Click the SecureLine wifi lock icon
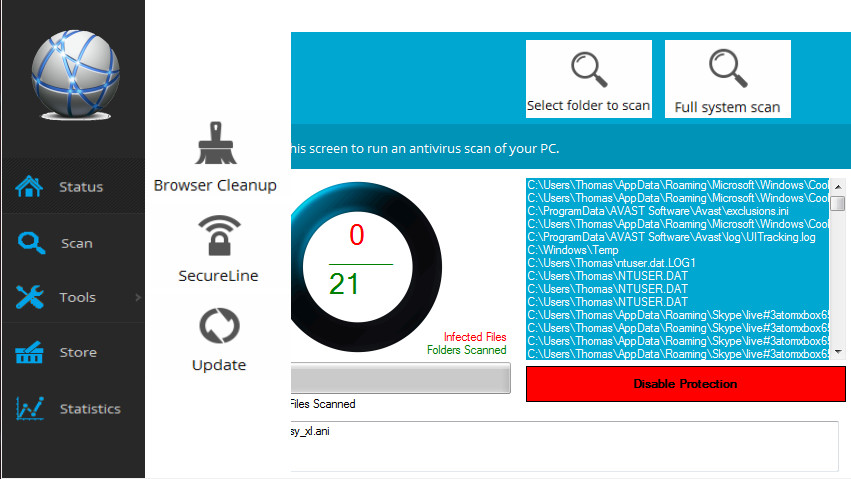The image size is (851, 479). click(219, 235)
